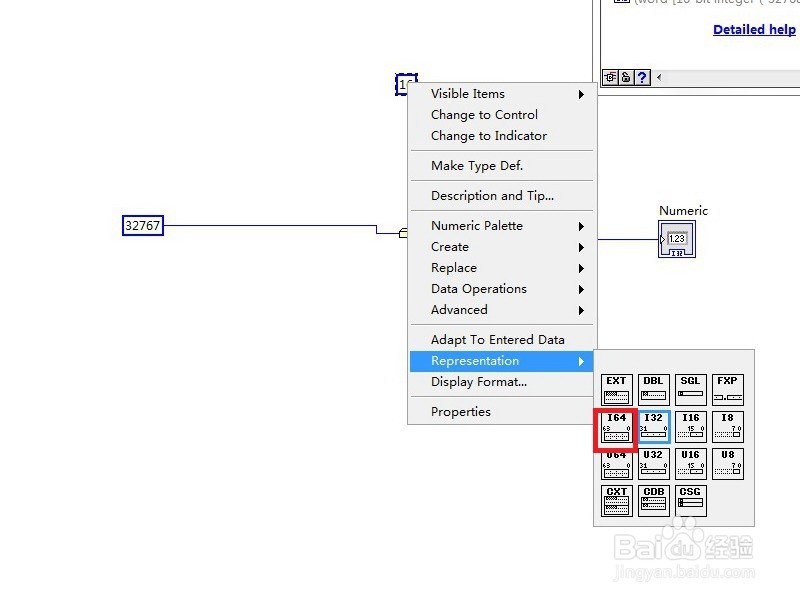
Task: Pick the SGL single-precision representation
Action: coord(690,390)
